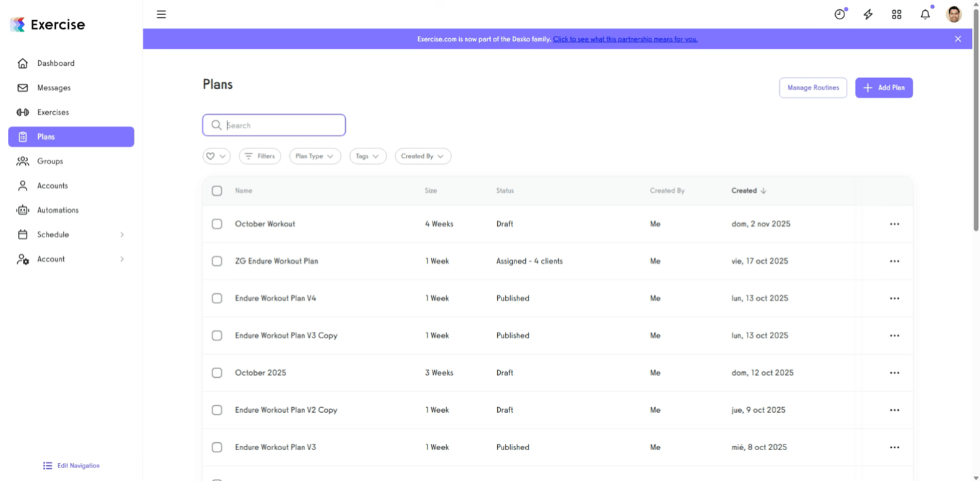This screenshot has width=980, height=481.
Task: Open Messages in sidebar
Action: [x=71, y=87]
